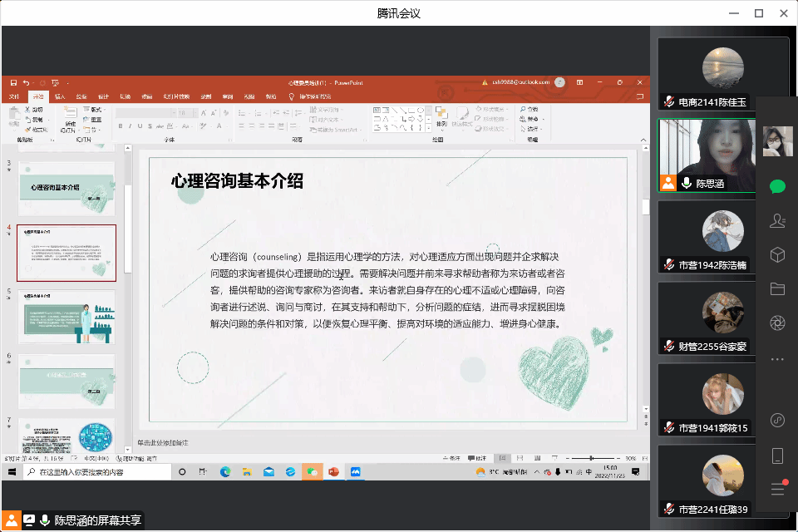798x532 pixels.
Task: Open the File (文件) ribbon tab
Action: tap(14, 96)
